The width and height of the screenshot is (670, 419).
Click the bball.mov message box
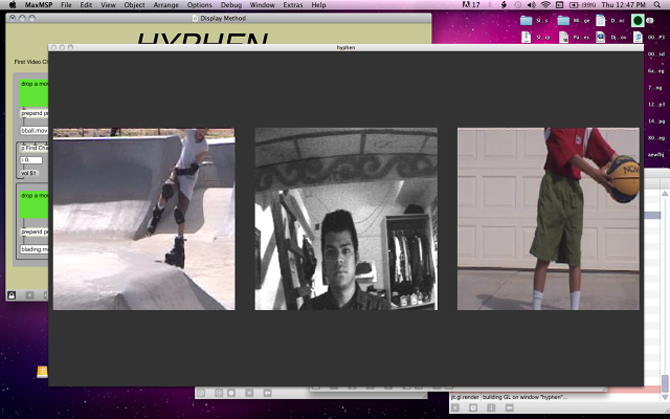(34, 130)
